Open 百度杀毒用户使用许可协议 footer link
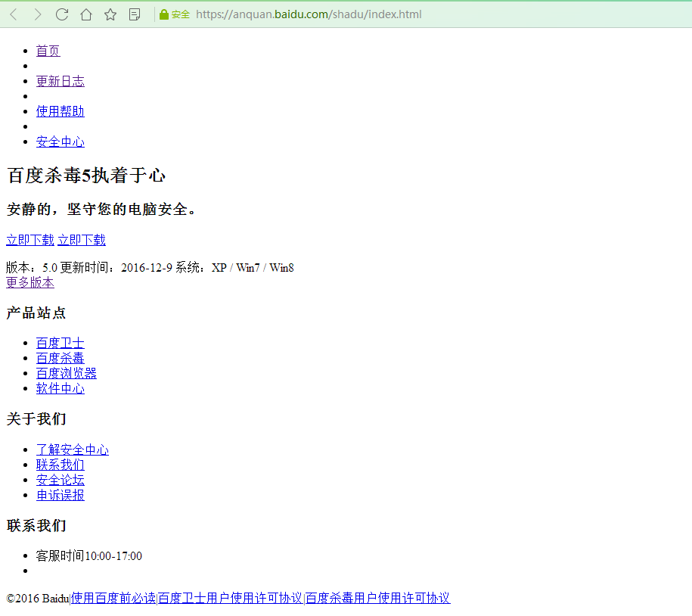 [378, 599]
